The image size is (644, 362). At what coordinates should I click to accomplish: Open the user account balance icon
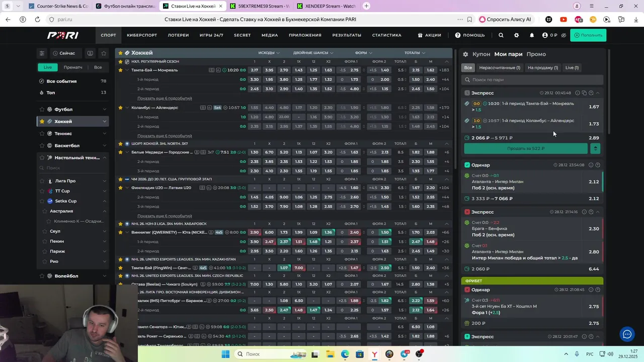click(545, 35)
